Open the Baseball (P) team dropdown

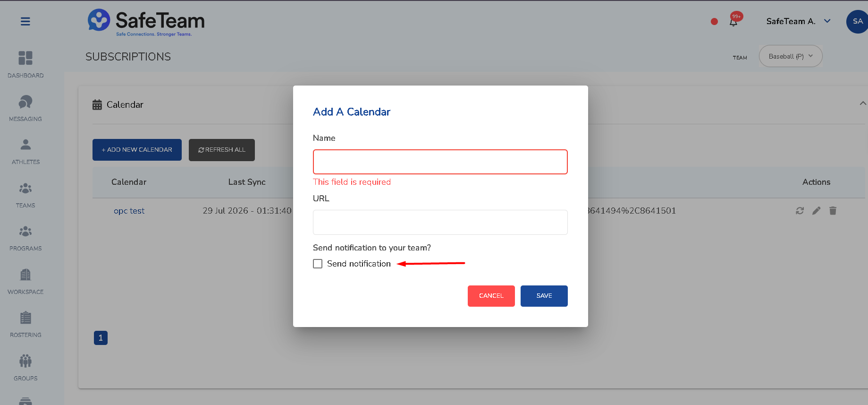click(x=791, y=56)
